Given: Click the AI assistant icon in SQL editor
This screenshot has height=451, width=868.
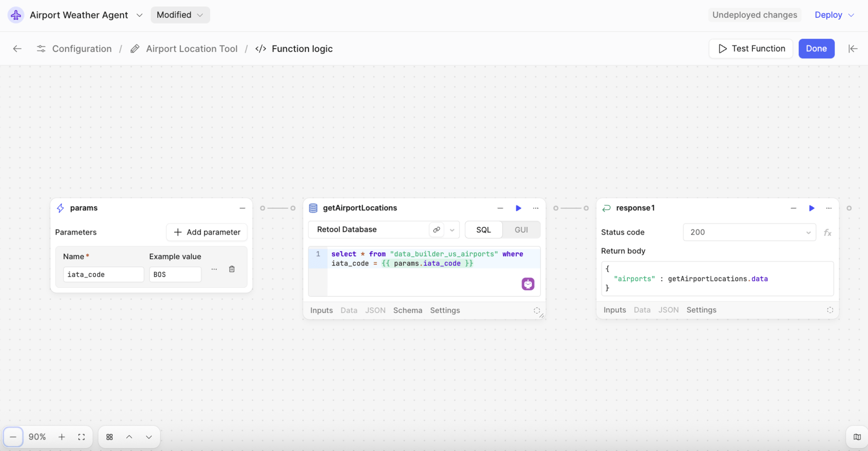Looking at the screenshot, I should point(528,284).
